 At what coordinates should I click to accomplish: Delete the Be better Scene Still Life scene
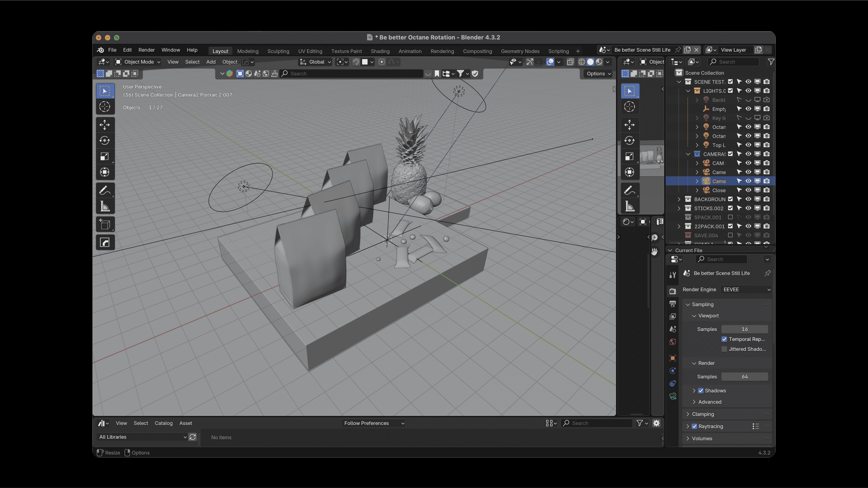click(696, 50)
